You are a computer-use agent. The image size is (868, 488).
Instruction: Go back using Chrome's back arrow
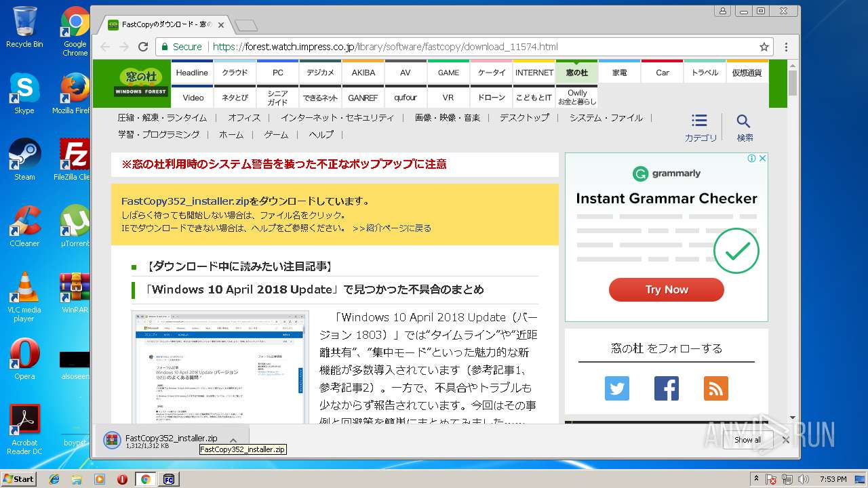point(105,47)
